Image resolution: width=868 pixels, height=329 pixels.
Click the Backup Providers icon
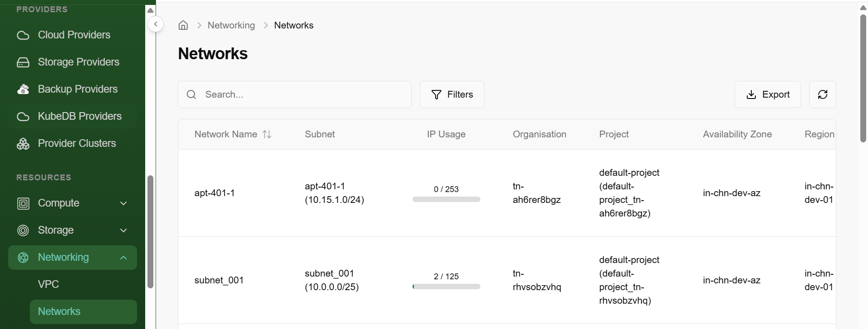pyautogui.click(x=23, y=89)
